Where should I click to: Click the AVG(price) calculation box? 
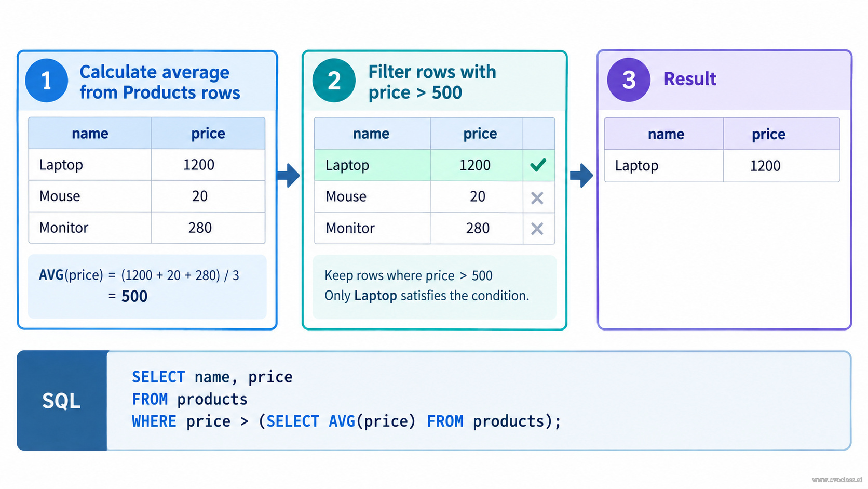(x=147, y=286)
